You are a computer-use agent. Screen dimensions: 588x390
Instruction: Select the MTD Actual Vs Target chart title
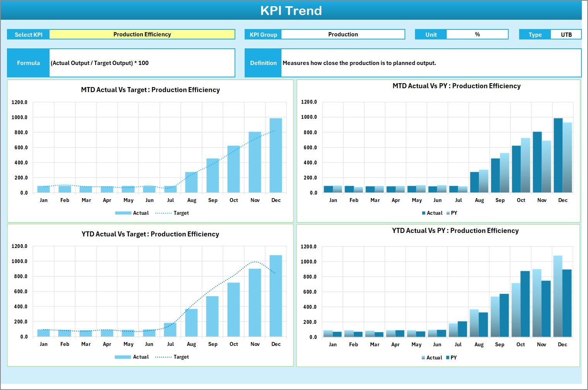(x=149, y=90)
